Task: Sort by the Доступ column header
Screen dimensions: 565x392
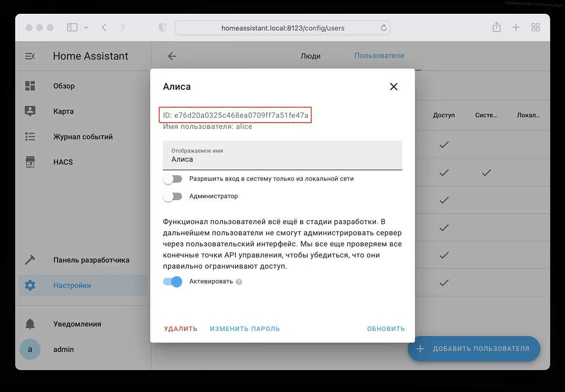Action: tap(444, 115)
